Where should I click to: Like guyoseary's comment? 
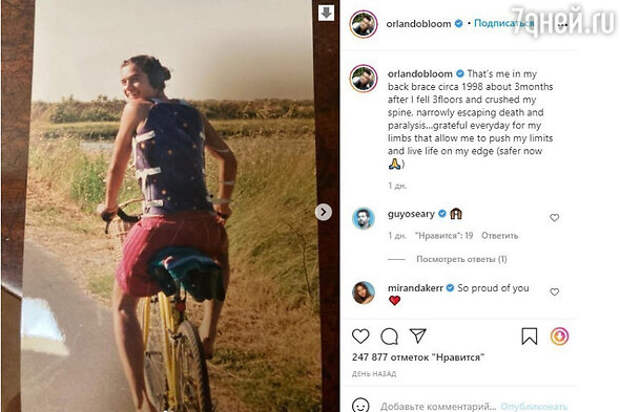[554, 217]
